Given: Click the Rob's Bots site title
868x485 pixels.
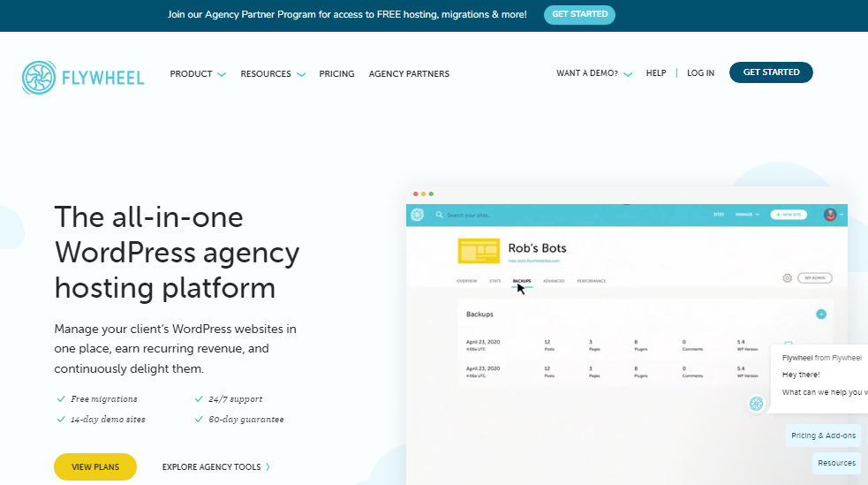Looking at the screenshot, I should point(537,248).
